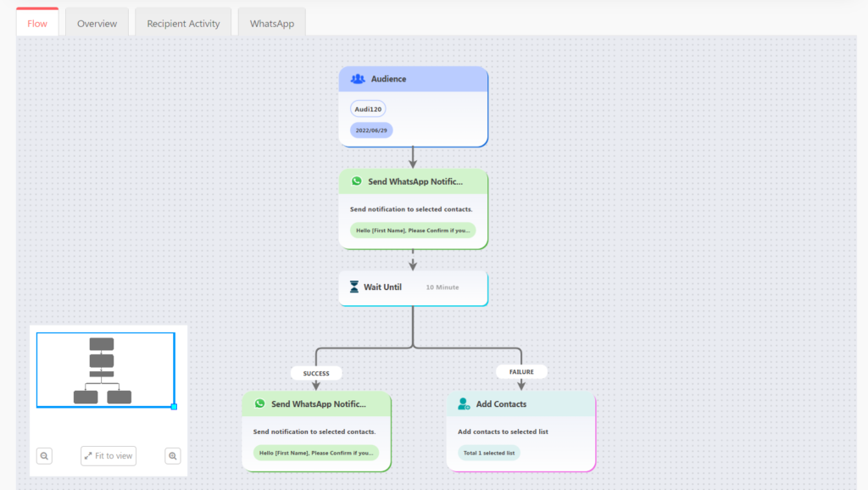This screenshot has height=490, width=868.
Task: Zoom out using the minimap magnifier
Action: (45, 456)
